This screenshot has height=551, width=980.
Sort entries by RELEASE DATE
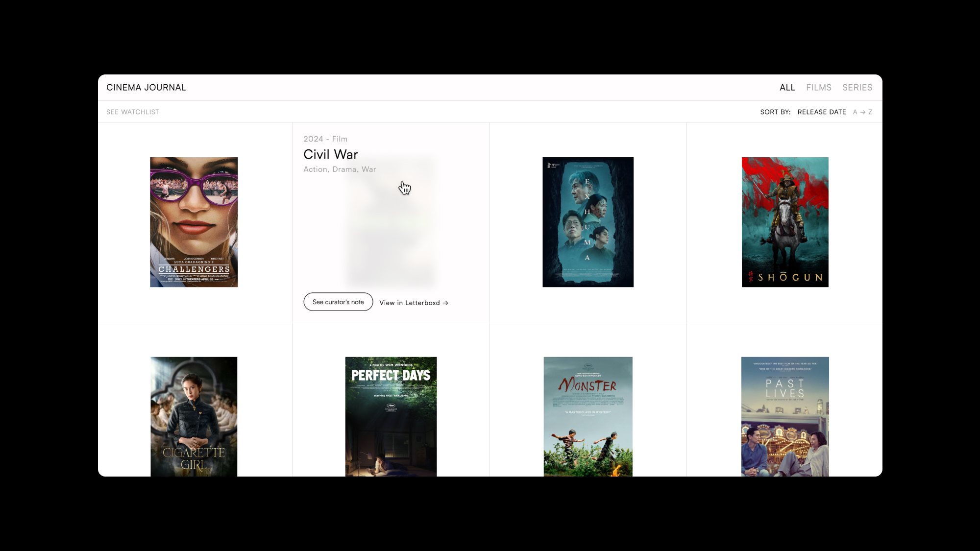pos(821,112)
